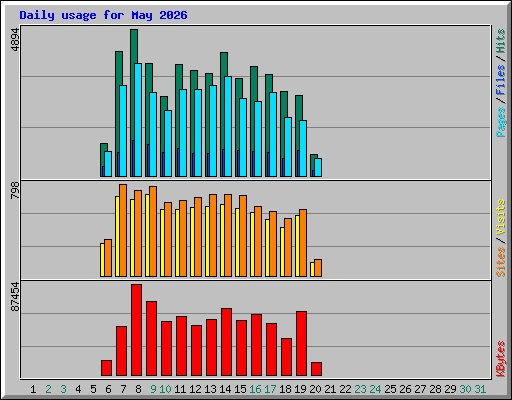
Task: Click day 31 on the x-axis
Action: [480, 389]
